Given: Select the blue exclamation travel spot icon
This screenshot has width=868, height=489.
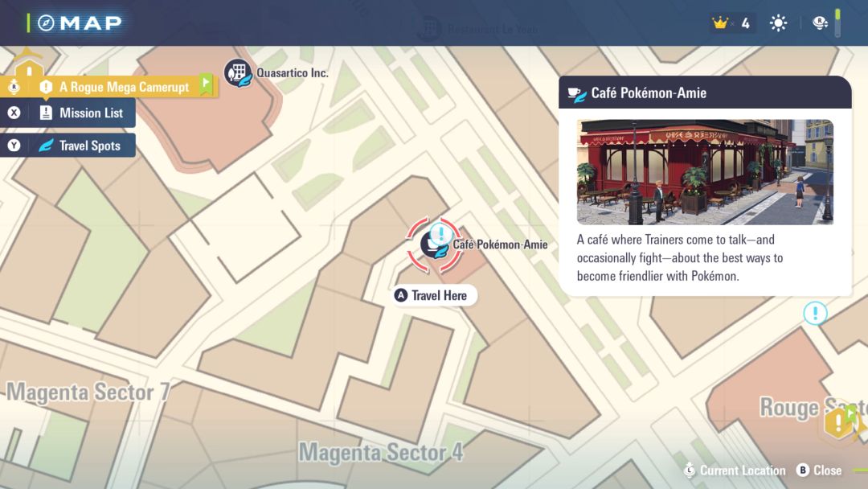Looking at the screenshot, I should [815, 314].
